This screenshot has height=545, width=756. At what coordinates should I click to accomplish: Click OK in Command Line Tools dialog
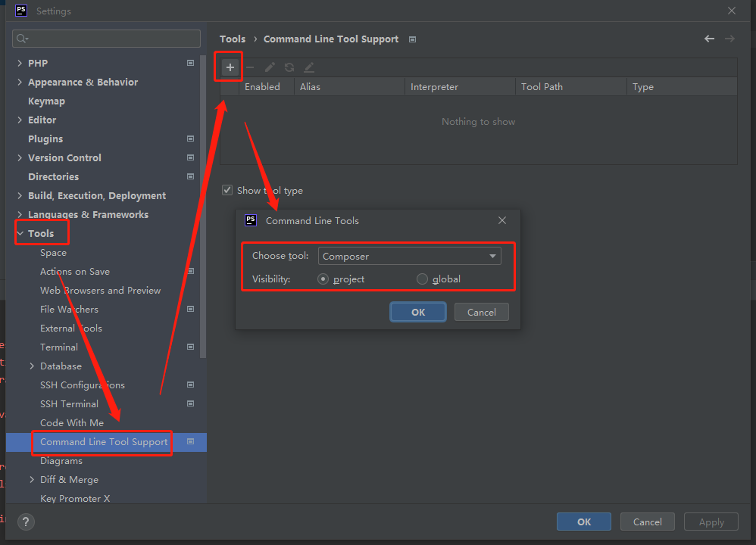tap(418, 312)
